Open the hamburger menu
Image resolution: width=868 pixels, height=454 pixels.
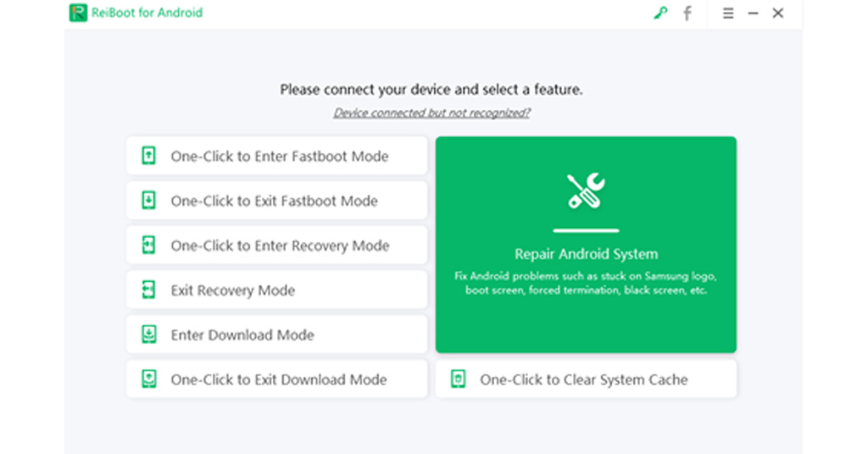727,14
